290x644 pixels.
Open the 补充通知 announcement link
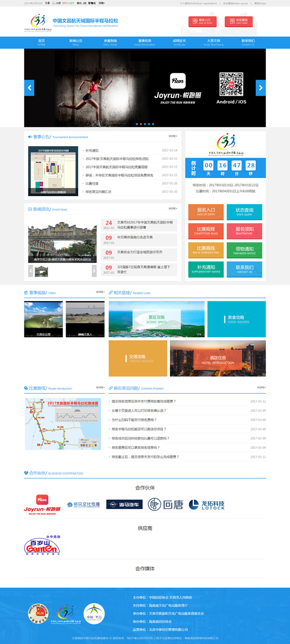click(x=92, y=150)
